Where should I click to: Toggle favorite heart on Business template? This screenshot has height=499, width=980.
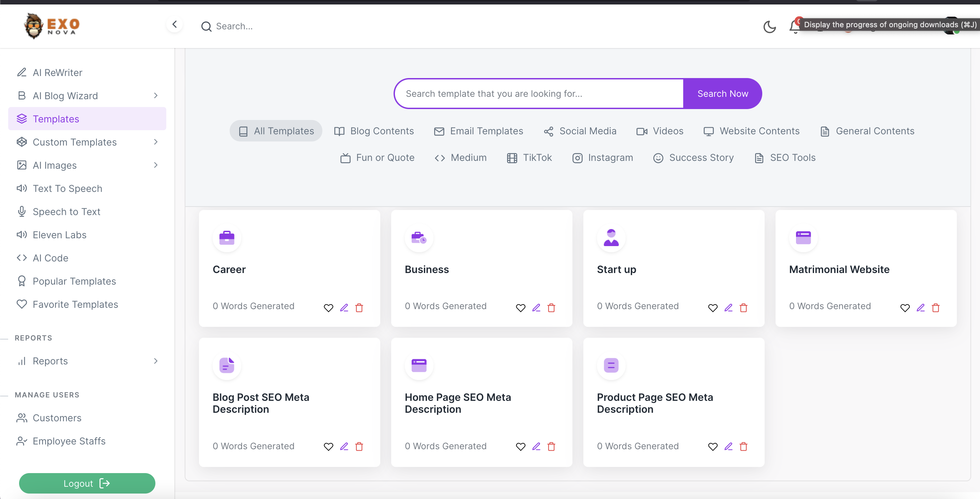point(520,307)
